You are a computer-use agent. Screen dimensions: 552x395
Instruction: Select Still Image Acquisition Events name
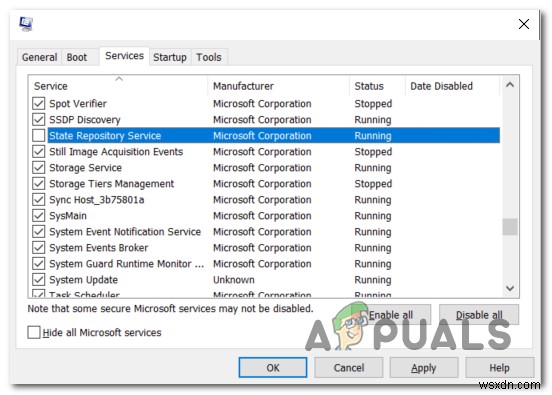pos(116,152)
